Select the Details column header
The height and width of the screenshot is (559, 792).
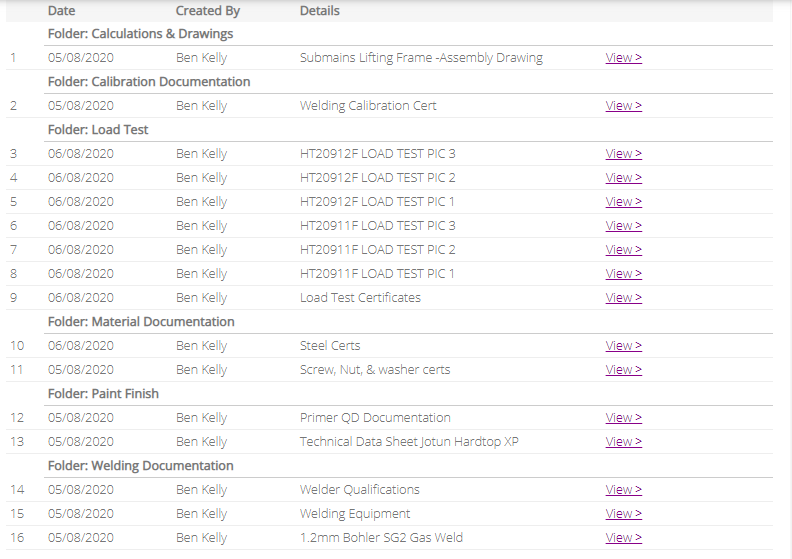(319, 11)
